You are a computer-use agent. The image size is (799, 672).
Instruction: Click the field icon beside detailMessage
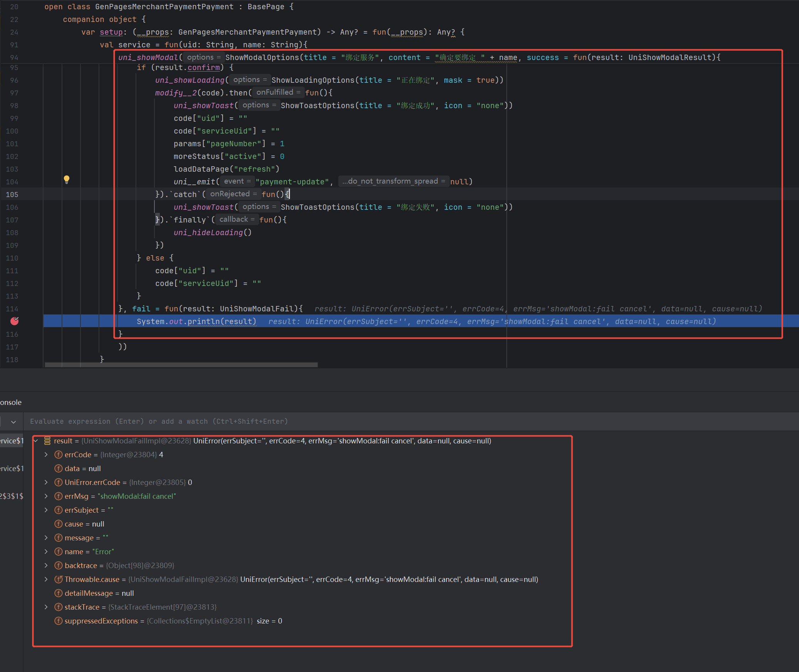(59, 593)
